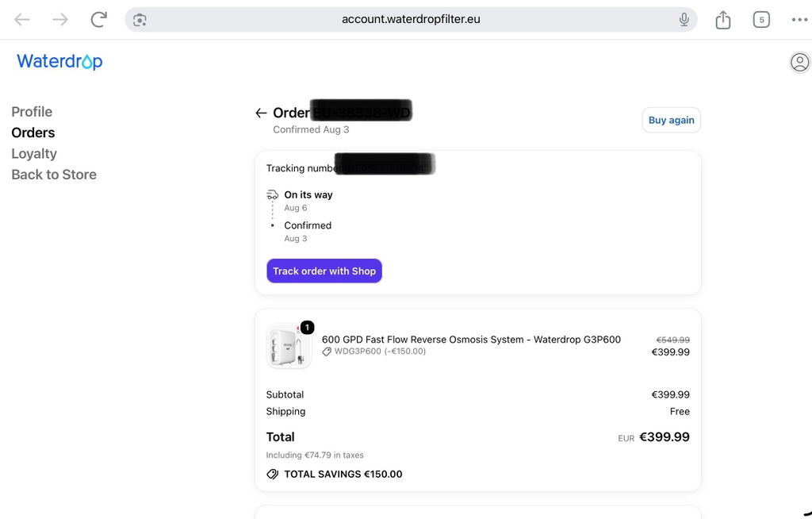Click Track order with Shop button
The width and height of the screenshot is (812, 519).
pos(324,271)
